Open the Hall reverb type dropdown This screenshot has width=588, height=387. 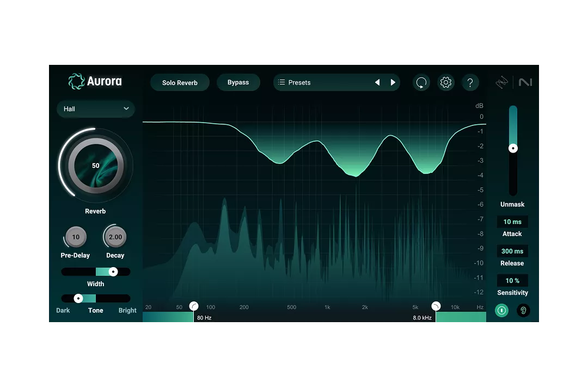pyautogui.click(x=96, y=109)
